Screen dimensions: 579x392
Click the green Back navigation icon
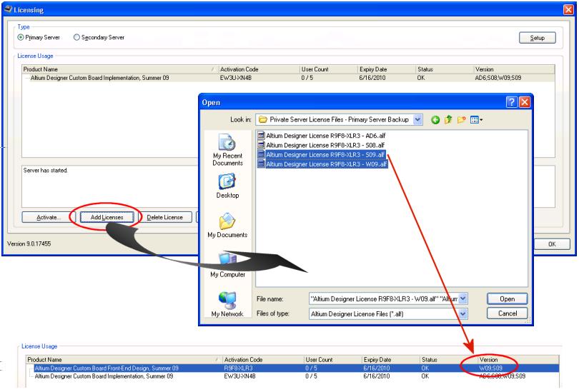(435, 119)
